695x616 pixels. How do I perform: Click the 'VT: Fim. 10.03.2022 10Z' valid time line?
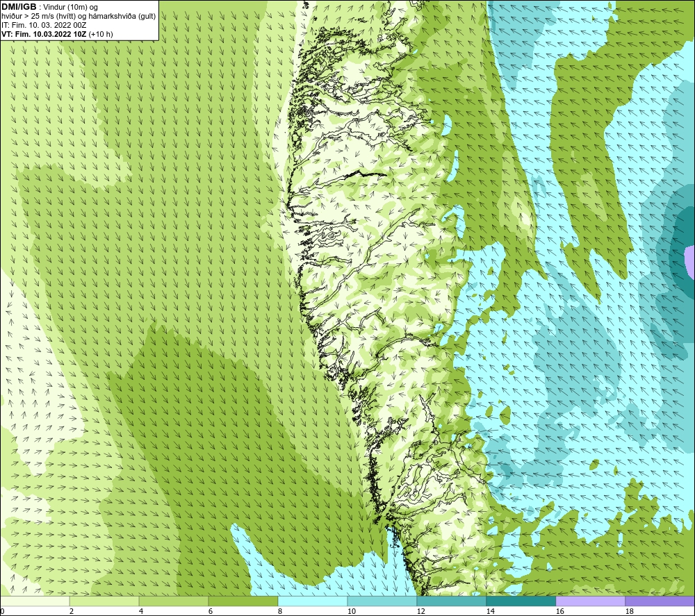point(57,34)
